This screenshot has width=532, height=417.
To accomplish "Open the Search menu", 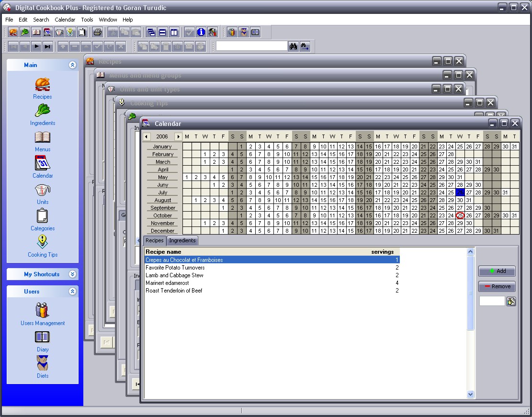I will (x=41, y=20).
